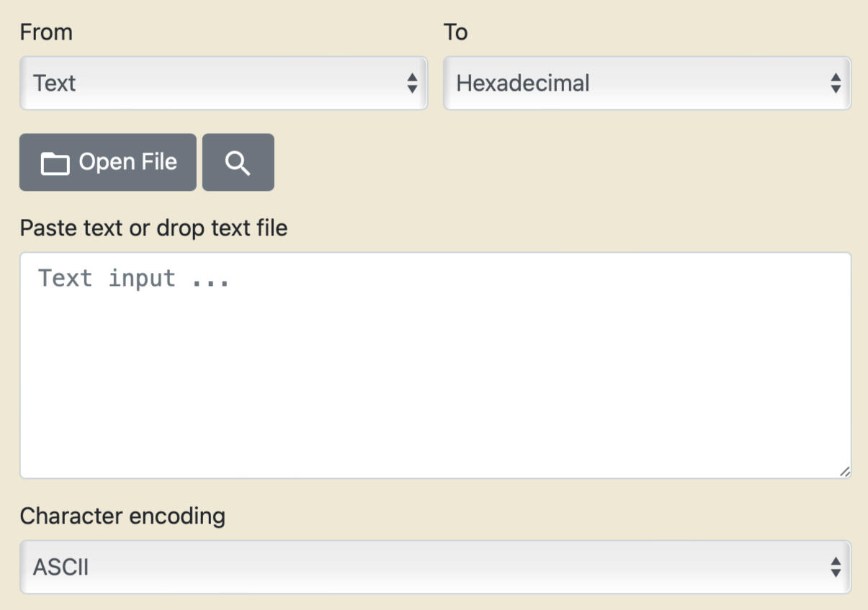The image size is (868, 610).
Task: Click the "Character encoding" label
Action: tap(122, 516)
